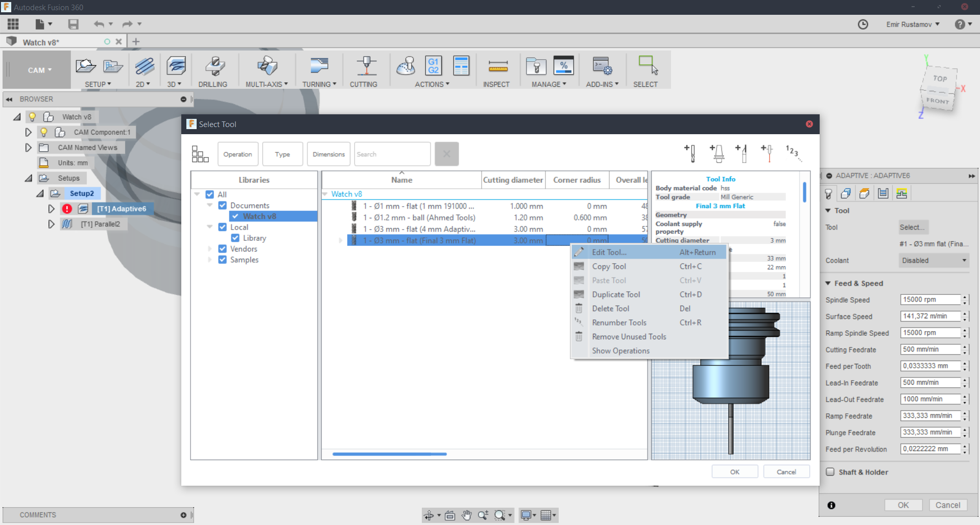The height and width of the screenshot is (525, 980).
Task: Click the Simulate icon in Actions
Action: coord(407,66)
